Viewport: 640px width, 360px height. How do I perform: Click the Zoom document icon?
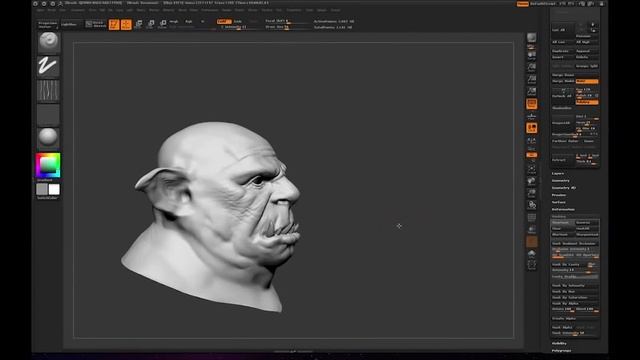click(x=531, y=67)
